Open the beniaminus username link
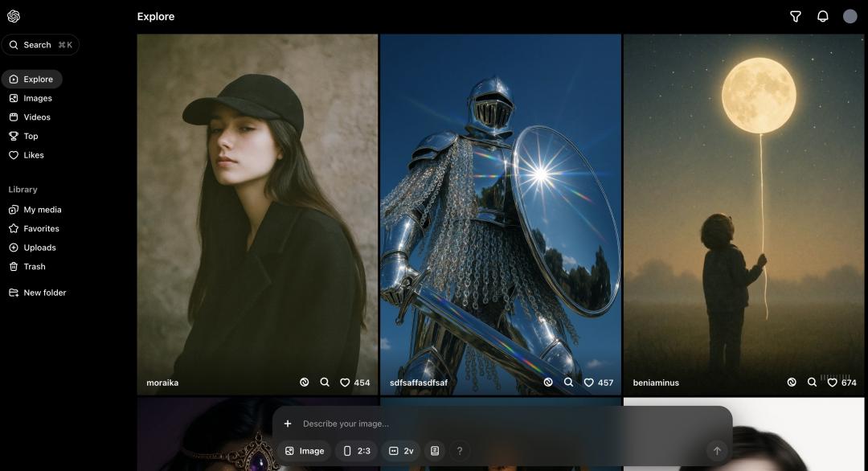The width and height of the screenshot is (868, 471). 656,383
